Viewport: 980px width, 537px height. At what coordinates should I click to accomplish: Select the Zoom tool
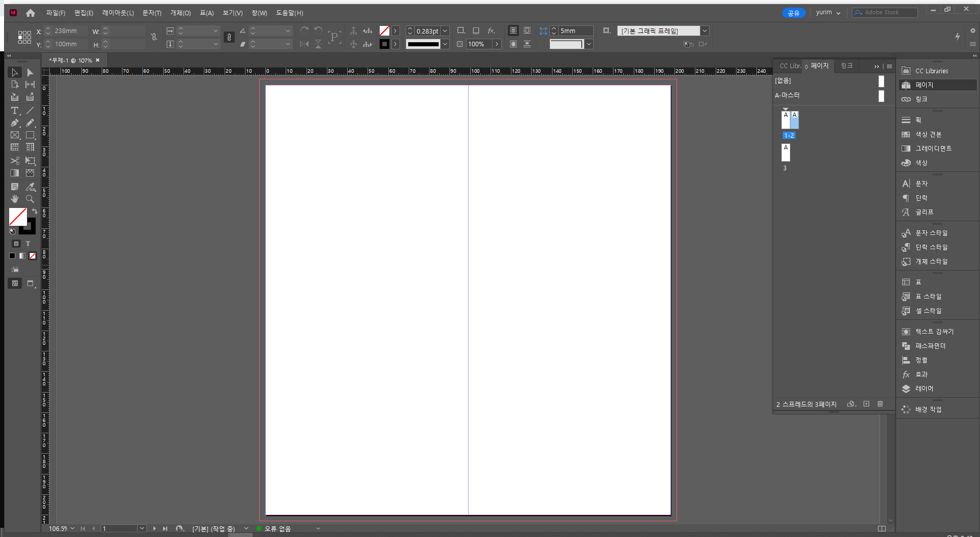[x=30, y=199]
